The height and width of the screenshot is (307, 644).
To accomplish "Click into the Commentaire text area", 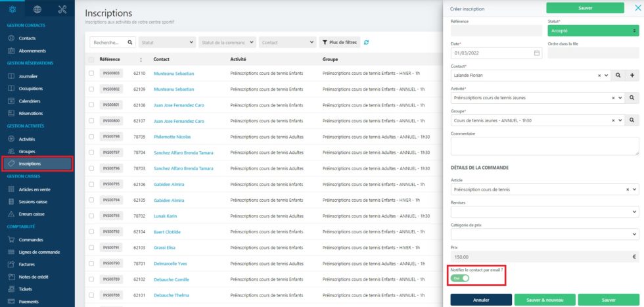I will (544, 146).
